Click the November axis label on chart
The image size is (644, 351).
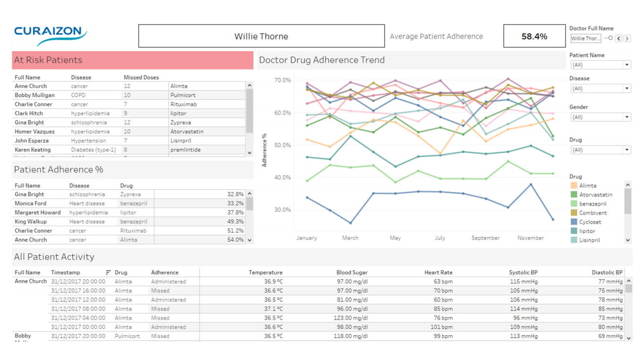coord(531,238)
